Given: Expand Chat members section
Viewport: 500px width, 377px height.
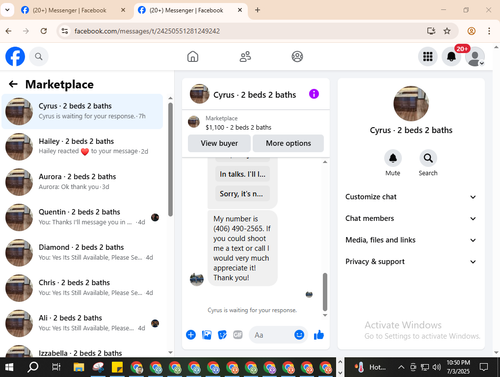Looking at the screenshot, I should 411,218.
